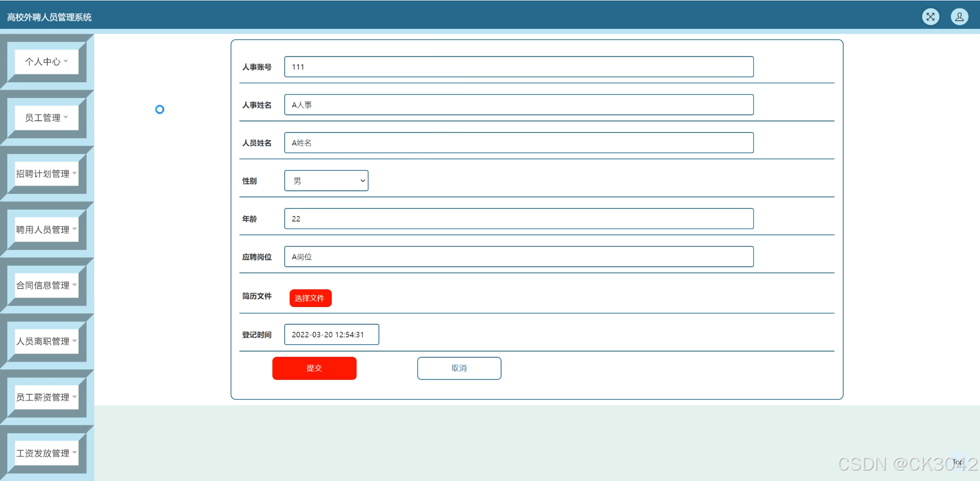Open the 聘用人员管理 menu
Viewport: 980px width, 481px height.
coord(47,229)
